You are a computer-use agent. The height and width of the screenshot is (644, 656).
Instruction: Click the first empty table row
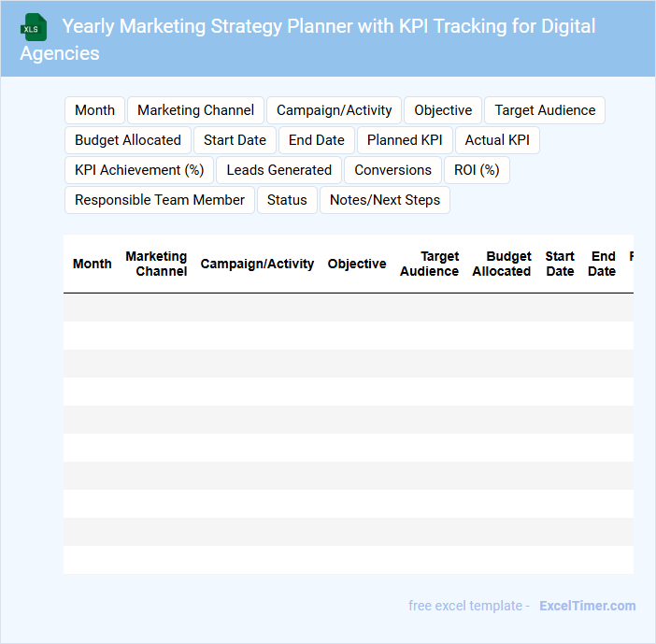point(348,308)
